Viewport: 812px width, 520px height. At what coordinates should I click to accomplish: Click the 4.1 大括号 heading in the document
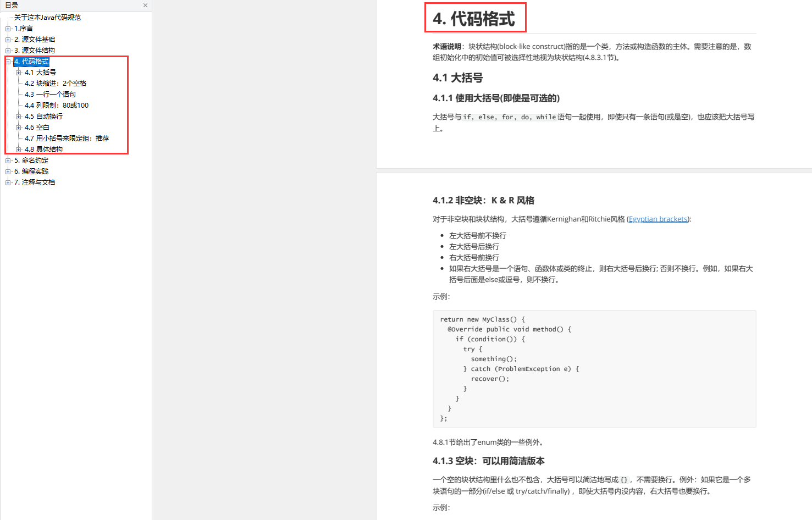coord(457,78)
